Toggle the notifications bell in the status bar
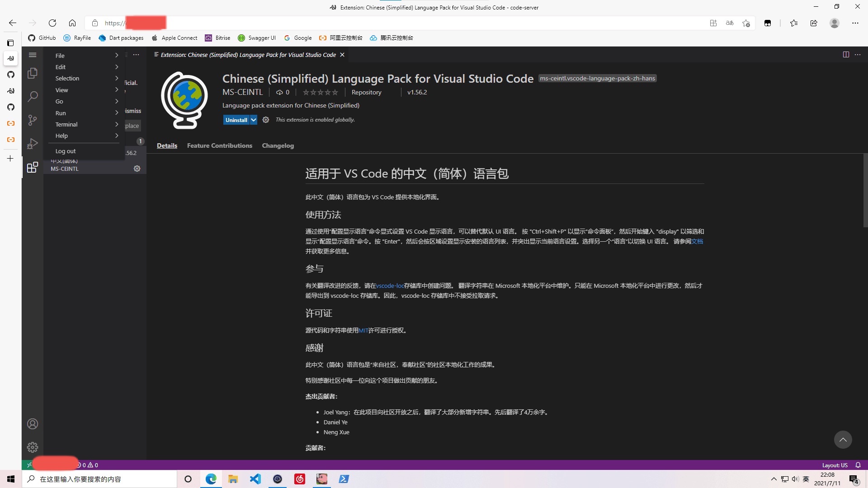868x488 pixels. coord(858,465)
